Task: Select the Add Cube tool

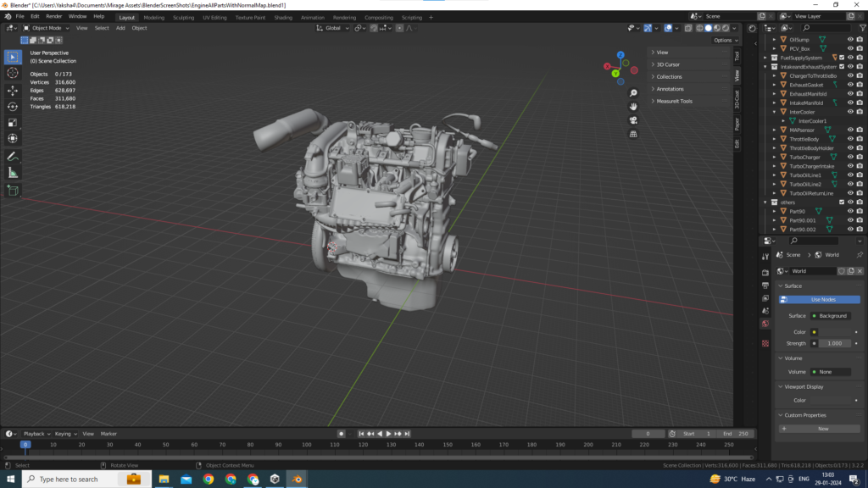Action: click(11, 191)
